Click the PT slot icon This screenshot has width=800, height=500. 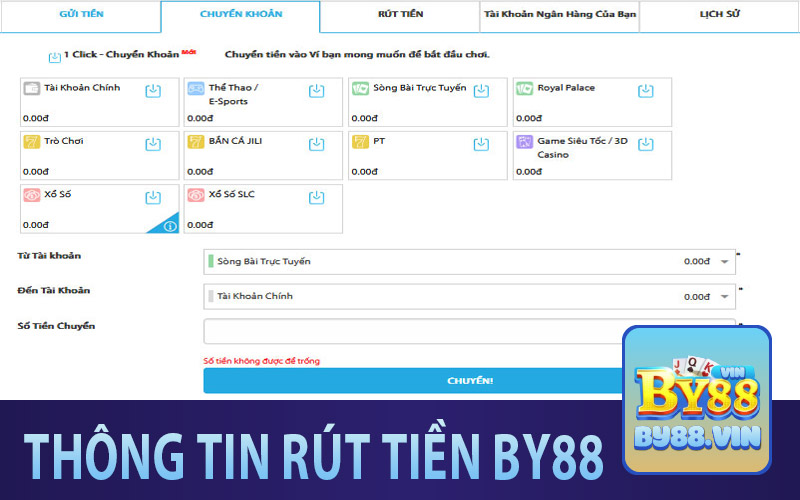point(360,141)
